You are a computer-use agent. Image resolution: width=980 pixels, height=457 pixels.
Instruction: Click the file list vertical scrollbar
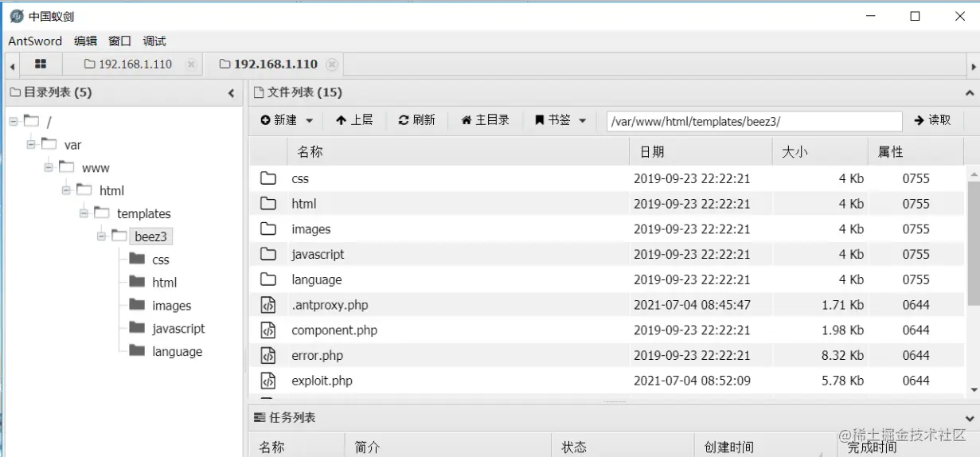pyautogui.click(x=974, y=243)
